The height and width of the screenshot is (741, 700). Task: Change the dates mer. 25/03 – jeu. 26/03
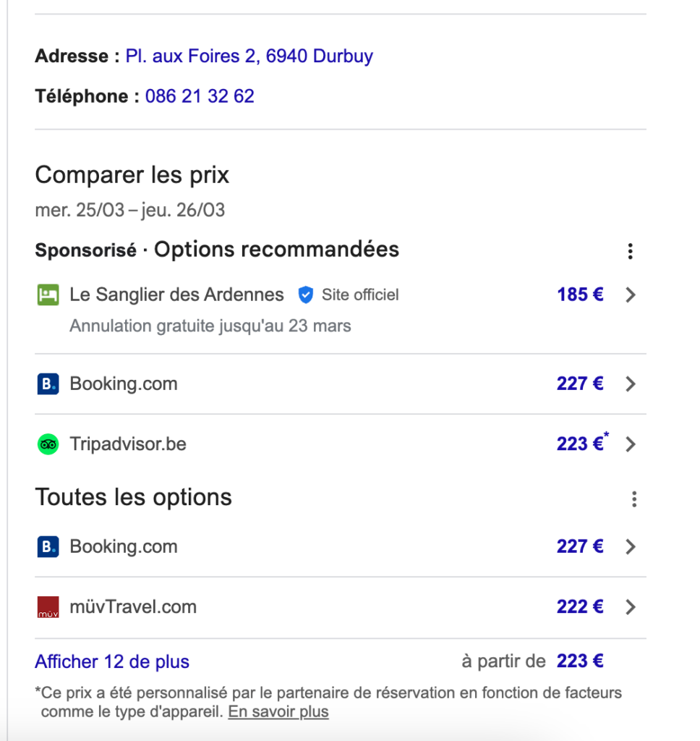(x=130, y=211)
